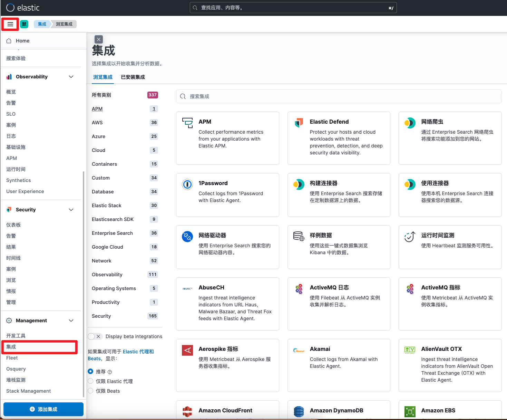Show 所有类别 integrations
This screenshot has width=507, height=420.
[x=125, y=95]
